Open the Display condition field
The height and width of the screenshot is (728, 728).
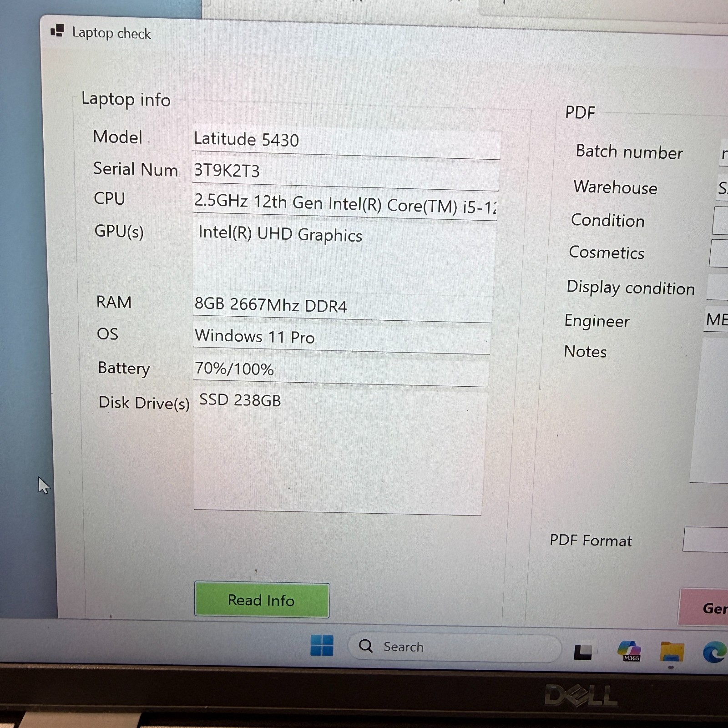[x=717, y=287]
